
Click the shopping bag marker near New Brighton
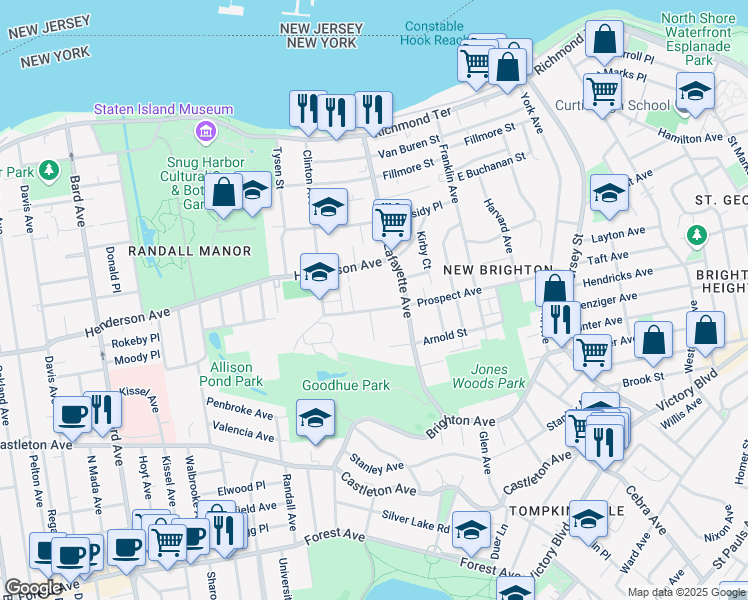(x=554, y=287)
